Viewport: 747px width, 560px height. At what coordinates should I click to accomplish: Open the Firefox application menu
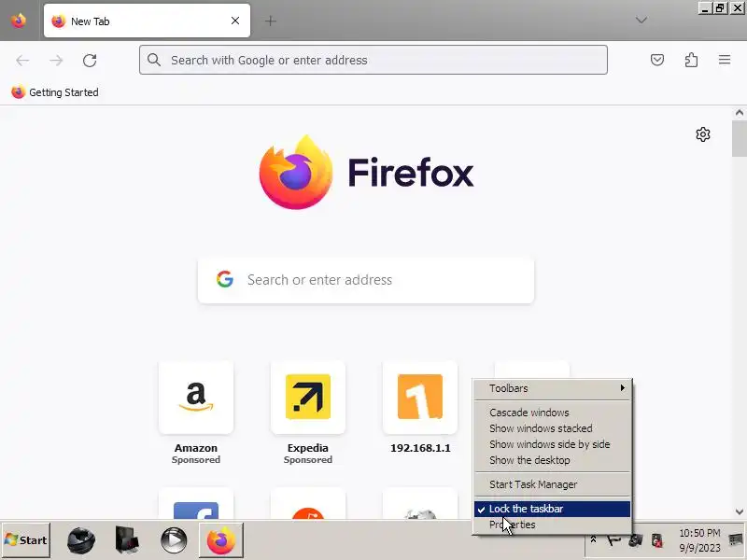[725, 60]
